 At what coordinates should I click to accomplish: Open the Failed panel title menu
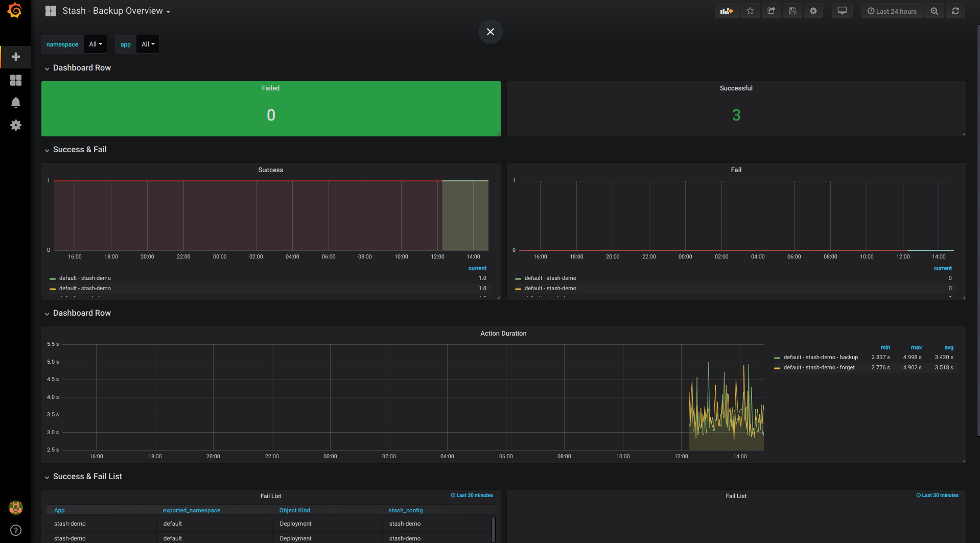[271, 88]
